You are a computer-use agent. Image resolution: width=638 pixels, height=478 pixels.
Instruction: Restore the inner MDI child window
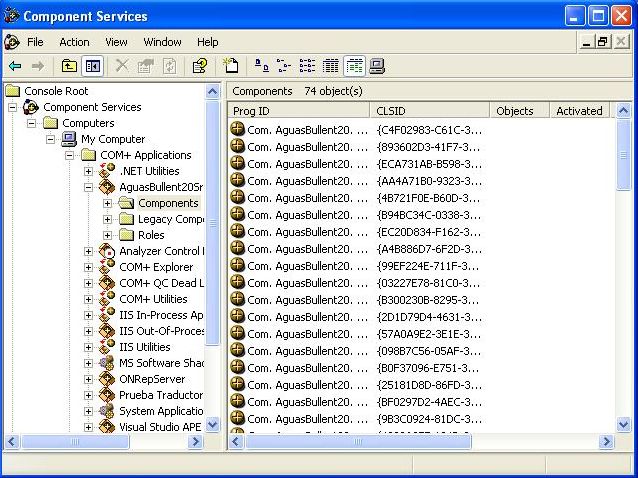pos(603,41)
